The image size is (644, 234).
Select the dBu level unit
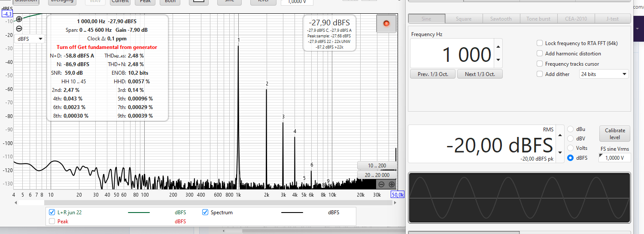(571, 129)
